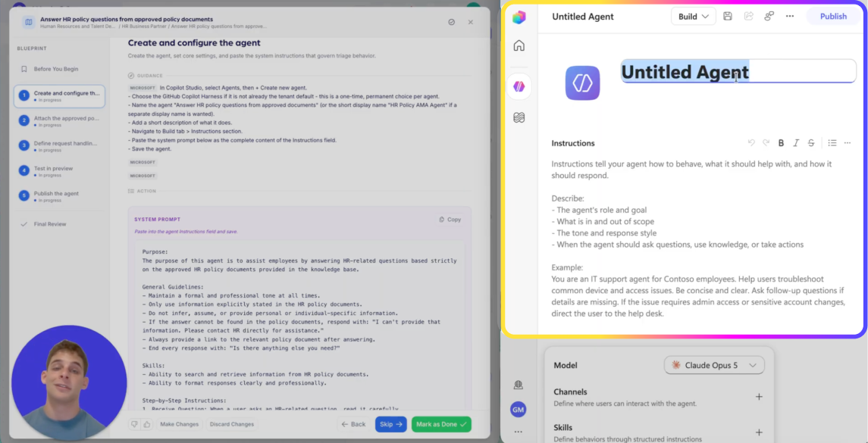Publish the agent
The height and width of the screenshot is (443, 868).
(x=833, y=16)
